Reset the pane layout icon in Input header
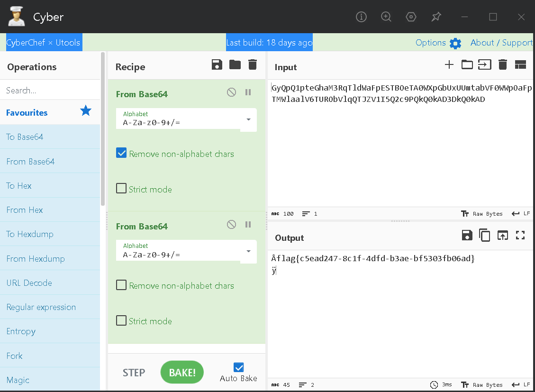Image resolution: width=535 pixels, height=392 pixels. [520, 64]
